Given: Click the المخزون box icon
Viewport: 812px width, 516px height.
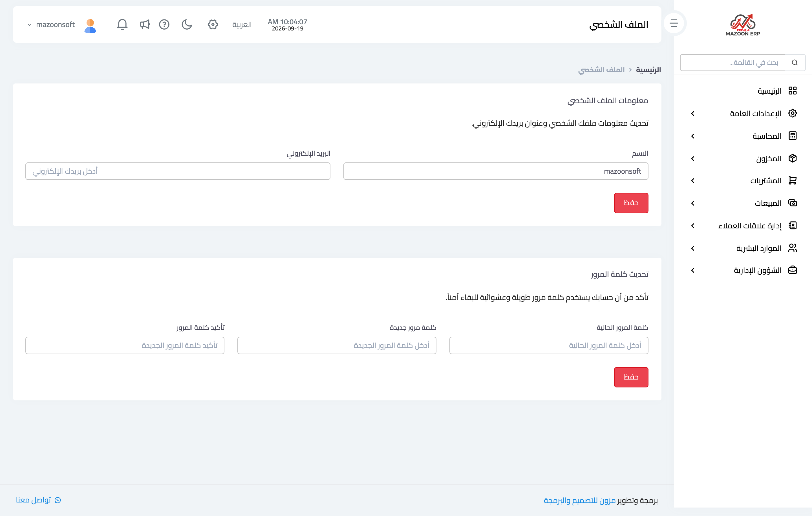Looking at the screenshot, I should click(x=793, y=158).
